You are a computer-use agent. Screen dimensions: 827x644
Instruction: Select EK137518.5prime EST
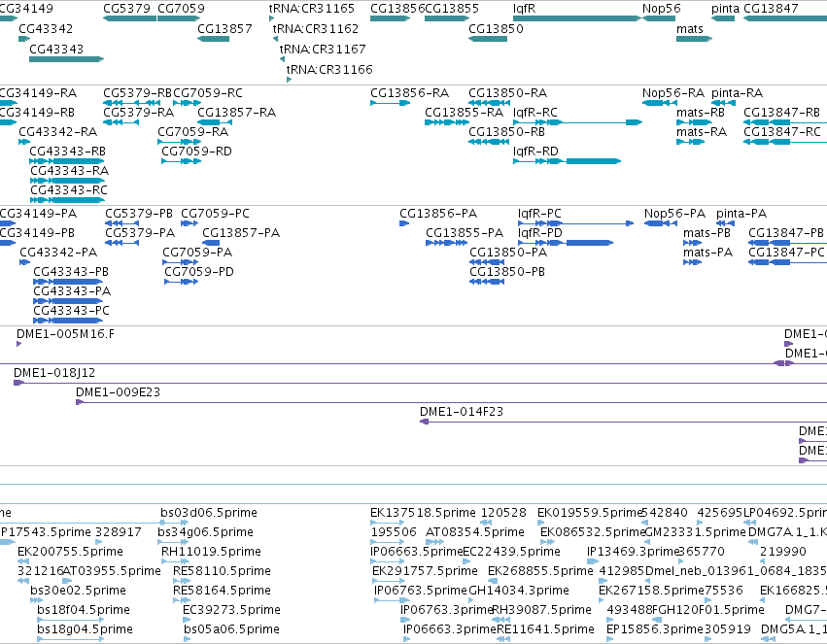388,523
